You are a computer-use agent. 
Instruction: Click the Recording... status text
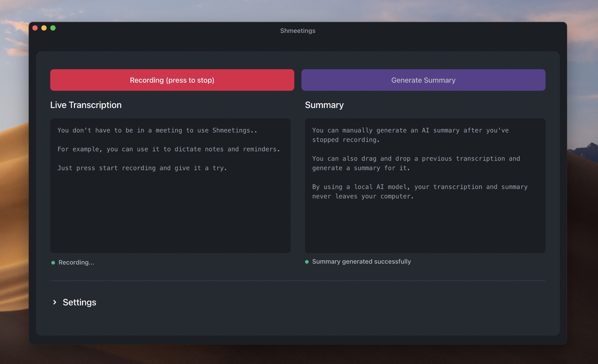click(x=76, y=262)
